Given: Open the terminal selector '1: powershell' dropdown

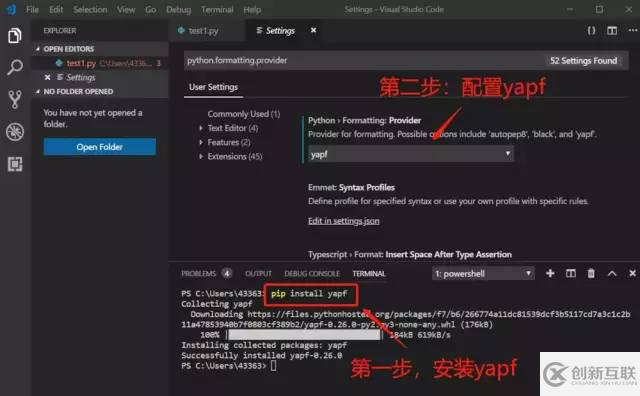Looking at the screenshot, I should pos(483,274).
